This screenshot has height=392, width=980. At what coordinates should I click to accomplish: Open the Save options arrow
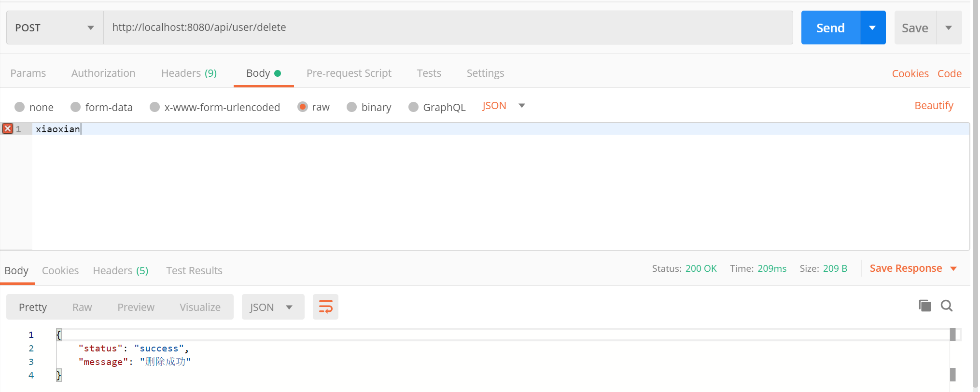[x=949, y=28]
